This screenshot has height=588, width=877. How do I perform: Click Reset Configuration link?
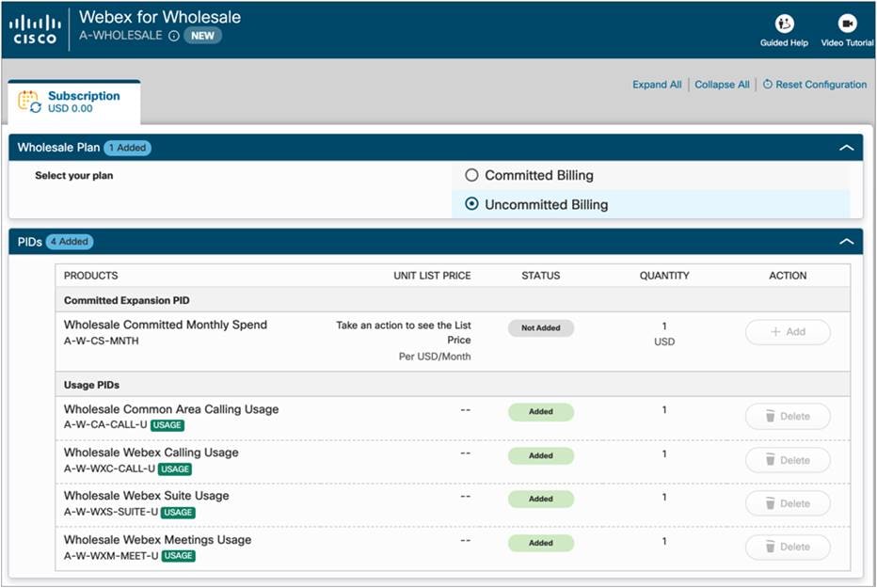pos(815,85)
